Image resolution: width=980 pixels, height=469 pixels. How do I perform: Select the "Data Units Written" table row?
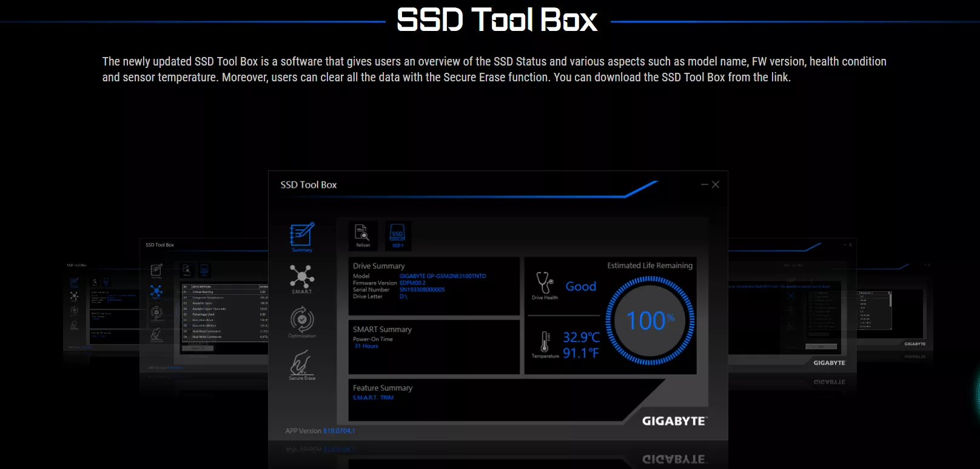pyautogui.click(x=225, y=326)
